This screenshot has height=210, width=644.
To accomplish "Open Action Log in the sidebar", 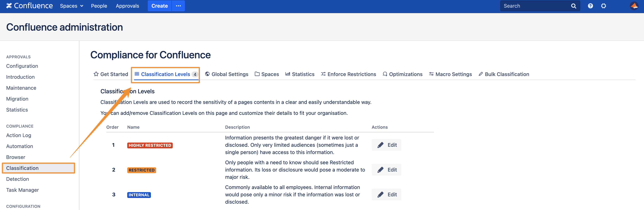I will [x=19, y=135].
